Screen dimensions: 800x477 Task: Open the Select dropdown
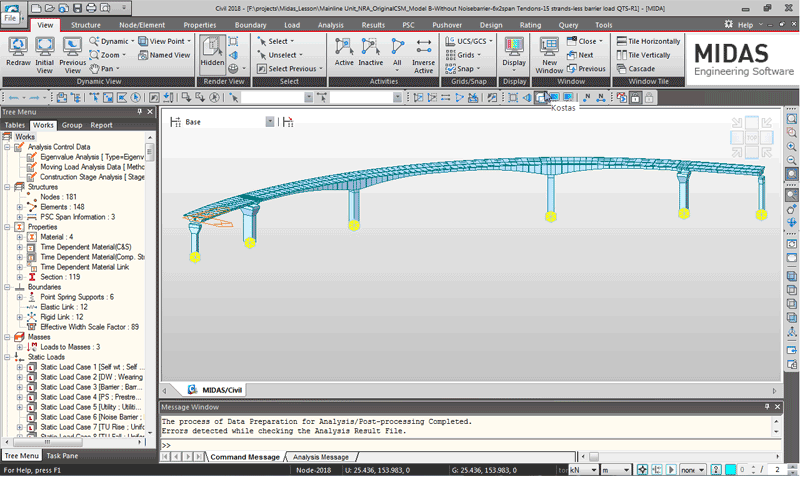tap(276, 41)
